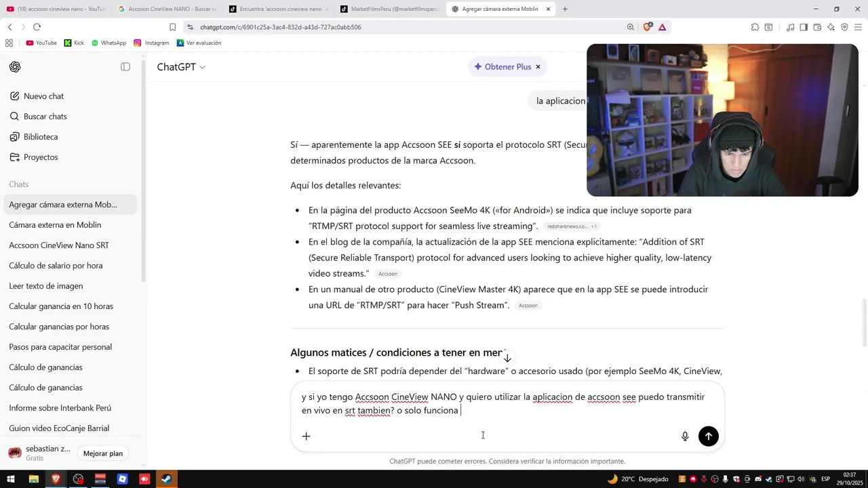Viewport: 868px width, 488px height.
Task: Reload the current page
Action: click(37, 27)
